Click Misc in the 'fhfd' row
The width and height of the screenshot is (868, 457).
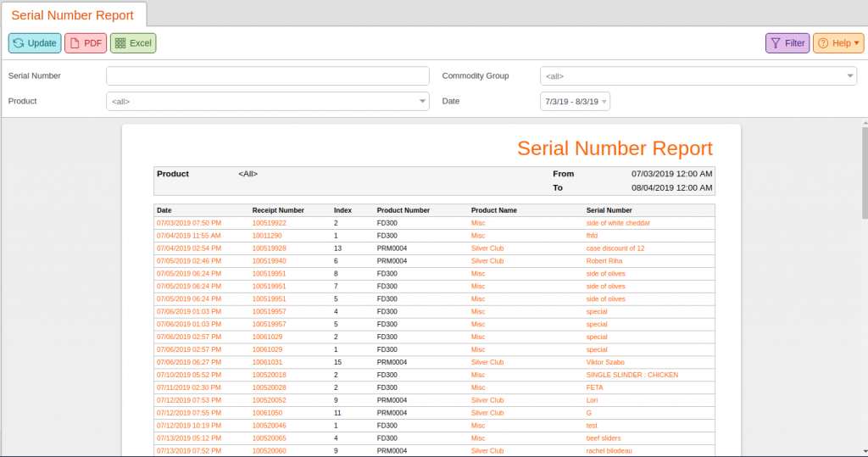click(x=478, y=236)
